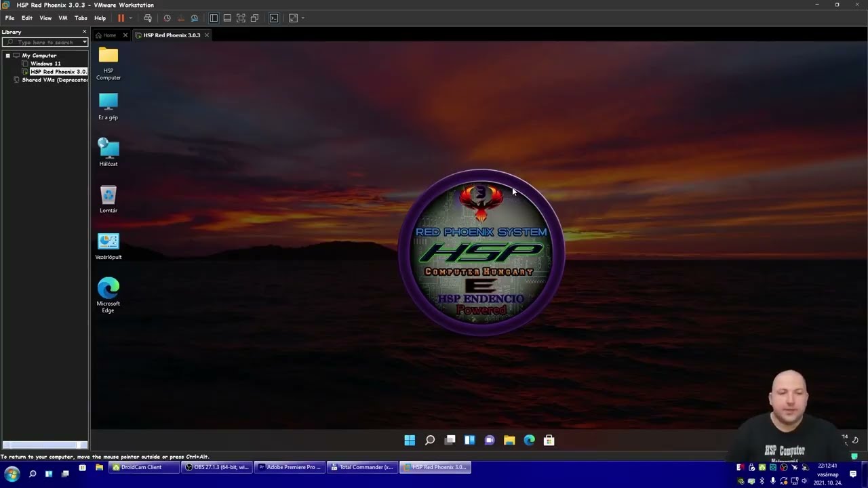Click the host taskbar search icon
The height and width of the screenshot is (488, 868).
pos(32,474)
